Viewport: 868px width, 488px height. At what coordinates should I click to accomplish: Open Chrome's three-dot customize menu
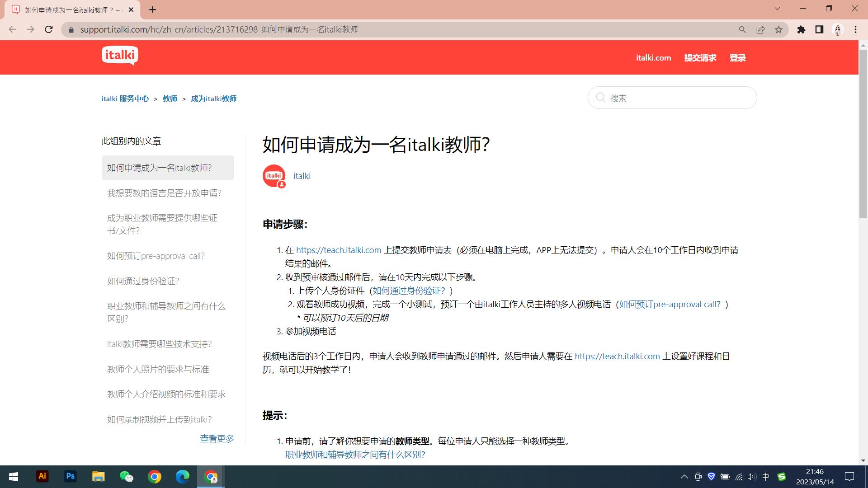coord(855,29)
